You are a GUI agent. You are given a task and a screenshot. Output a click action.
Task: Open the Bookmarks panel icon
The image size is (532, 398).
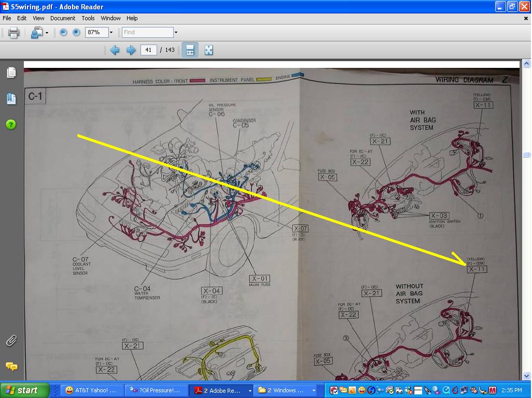pos(11,98)
